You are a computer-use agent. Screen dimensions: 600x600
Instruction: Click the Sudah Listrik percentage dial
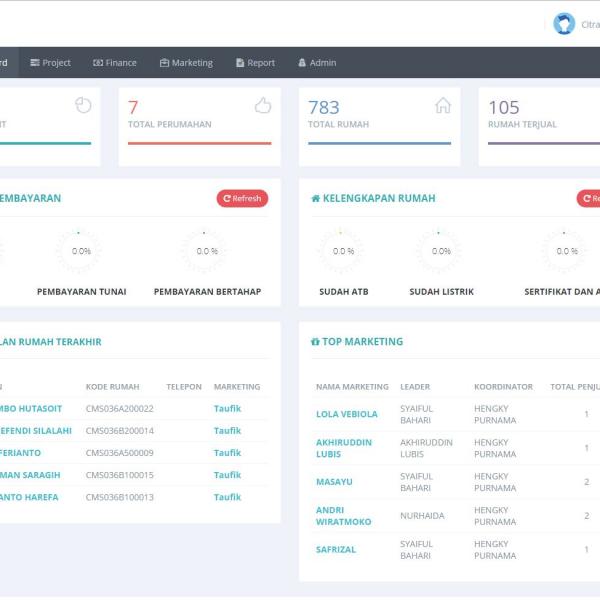(441, 251)
